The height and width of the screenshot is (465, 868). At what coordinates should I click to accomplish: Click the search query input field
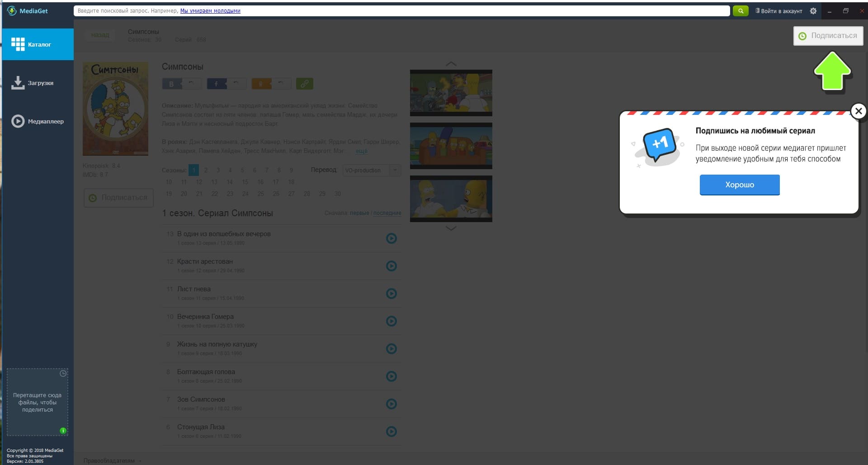(401, 11)
